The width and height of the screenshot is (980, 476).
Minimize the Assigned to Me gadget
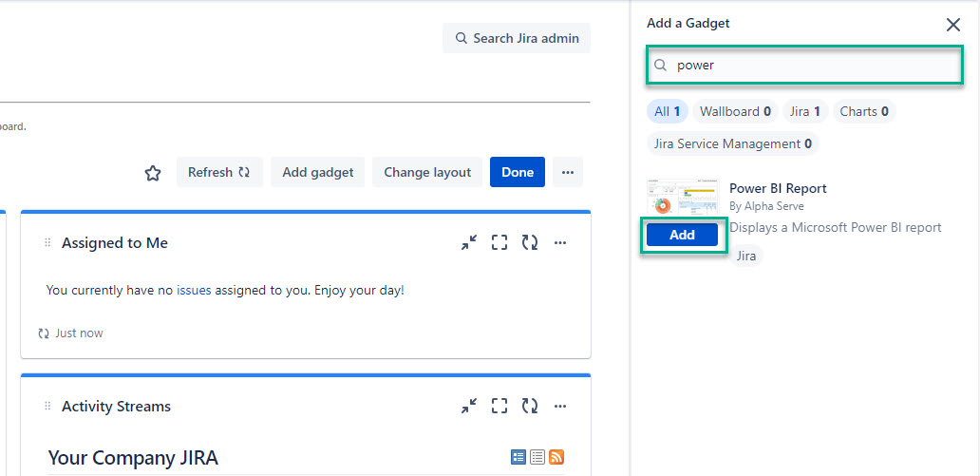tap(469, 243)
